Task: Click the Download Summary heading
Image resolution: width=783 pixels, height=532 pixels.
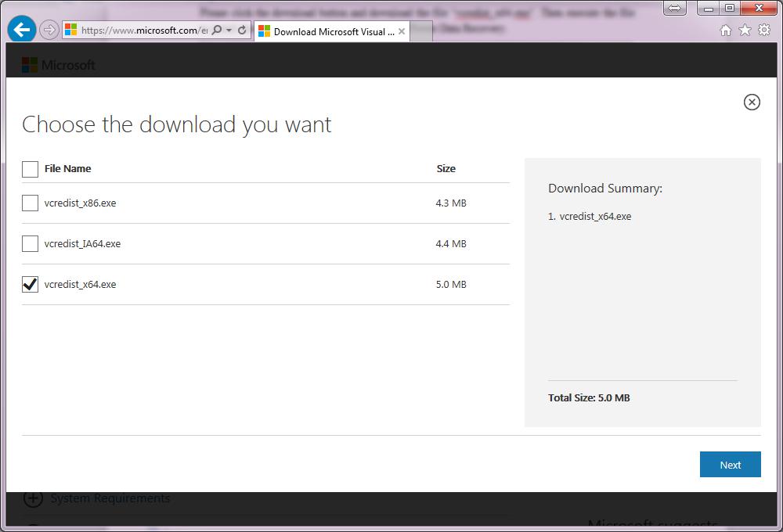Action: coord(605,188)
